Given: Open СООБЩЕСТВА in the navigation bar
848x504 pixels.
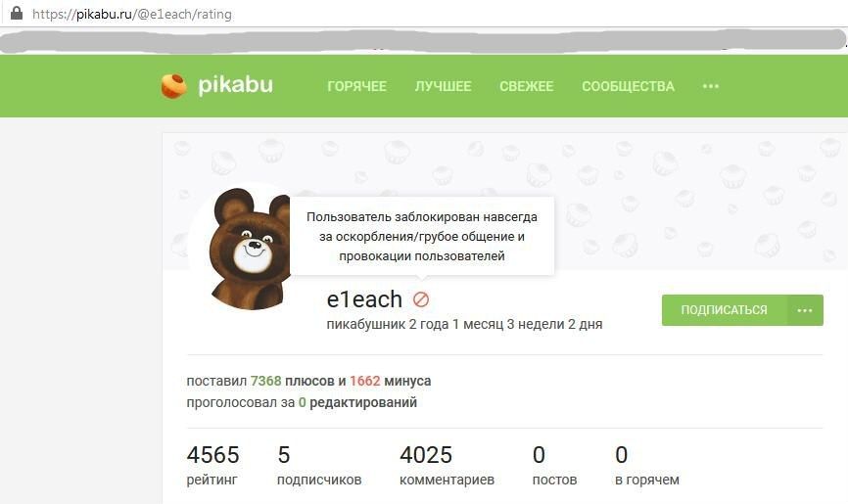Looking at the screenshot, I should click(628, 86).
